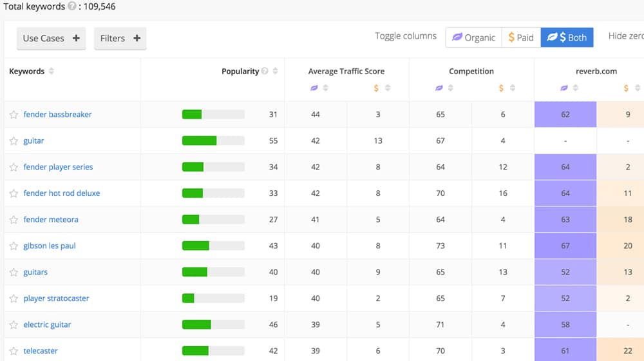Open the gibson les paul link
The height and width of the screenshot is (361, 644).
point(50,246)
